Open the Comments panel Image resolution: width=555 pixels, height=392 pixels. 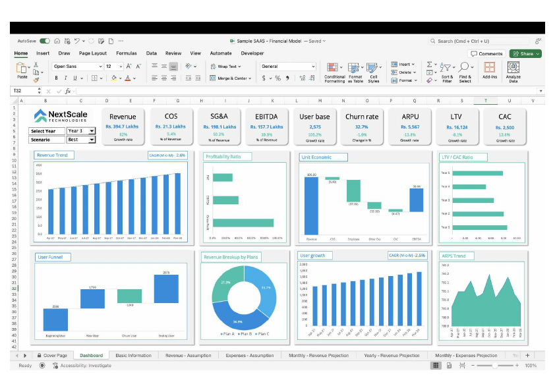[486, 53]
